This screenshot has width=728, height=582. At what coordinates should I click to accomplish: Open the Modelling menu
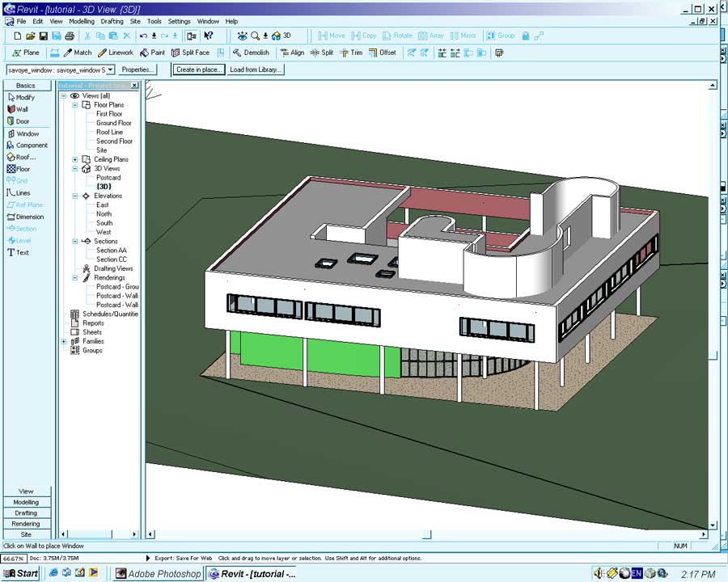click(x=82, y=21)
